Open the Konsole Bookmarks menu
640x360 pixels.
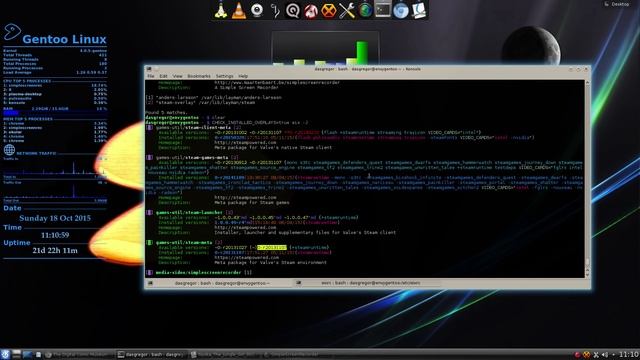coord(199,76)
